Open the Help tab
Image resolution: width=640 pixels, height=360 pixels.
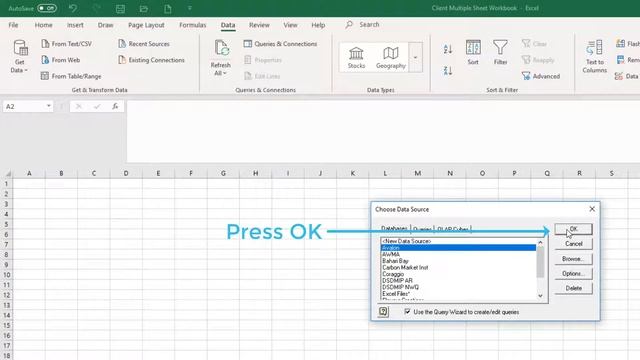coord(318,25)
